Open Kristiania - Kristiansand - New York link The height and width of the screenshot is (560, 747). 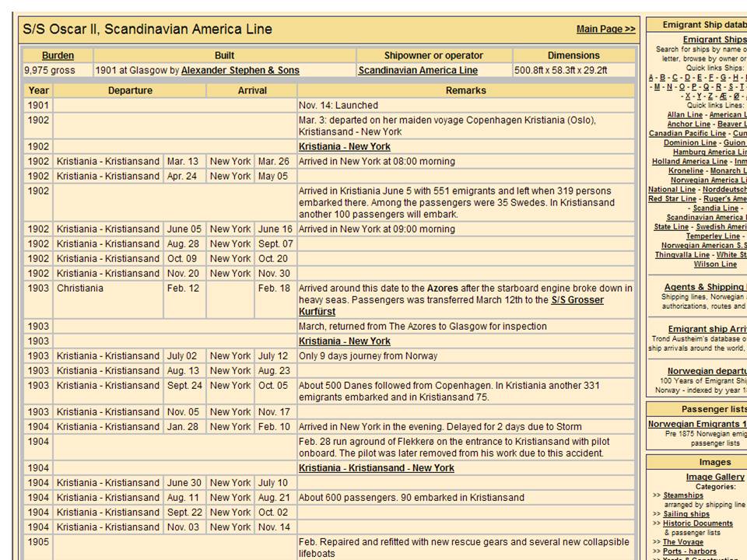(x=377, y=468)
